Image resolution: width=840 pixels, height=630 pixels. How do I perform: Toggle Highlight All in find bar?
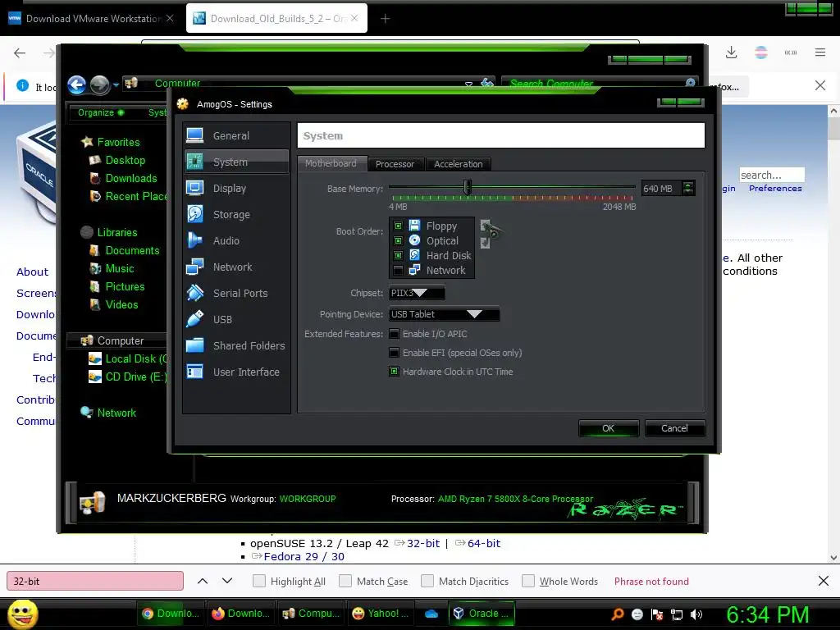[258, 581]
